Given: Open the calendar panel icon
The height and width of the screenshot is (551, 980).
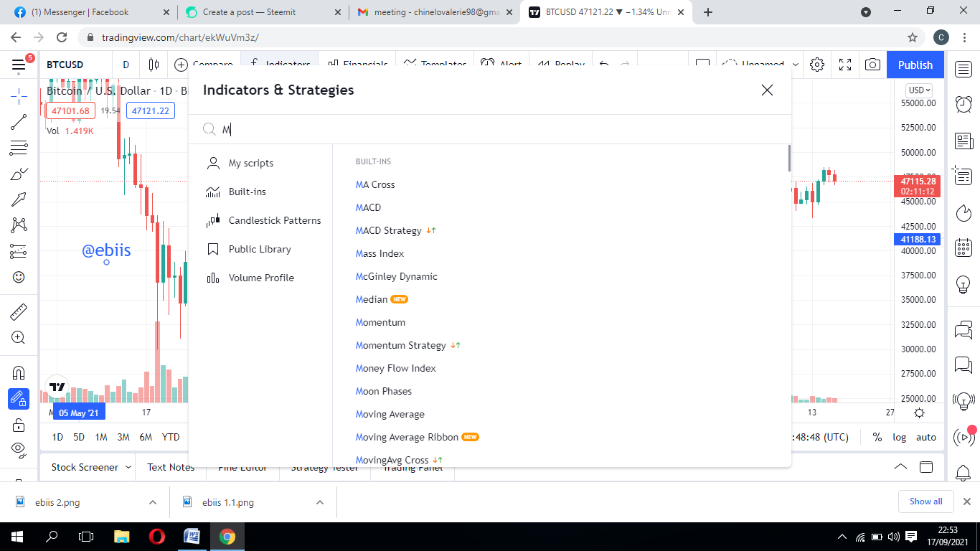Looking at the screenshot, I should pyautogui.click(x=963, y=248).
